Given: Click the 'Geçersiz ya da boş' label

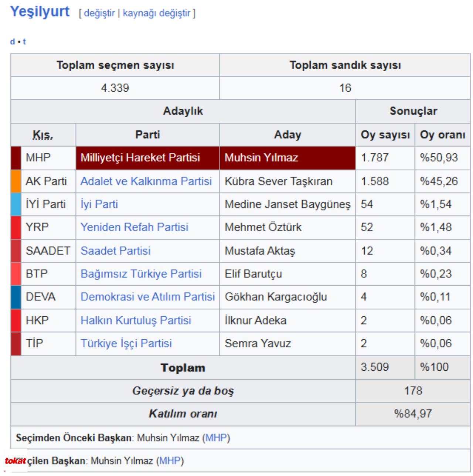Looking at the screenshot, I should click(183, 391).
